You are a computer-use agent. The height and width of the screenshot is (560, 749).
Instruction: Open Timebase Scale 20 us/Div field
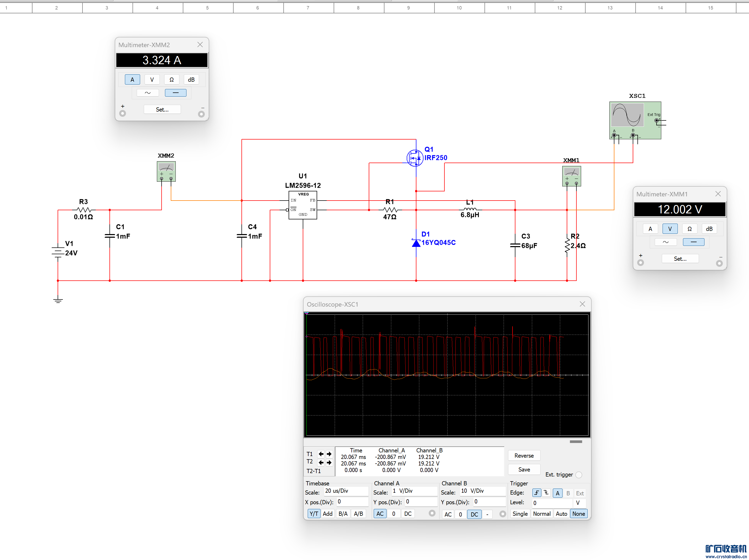[346, 491]
